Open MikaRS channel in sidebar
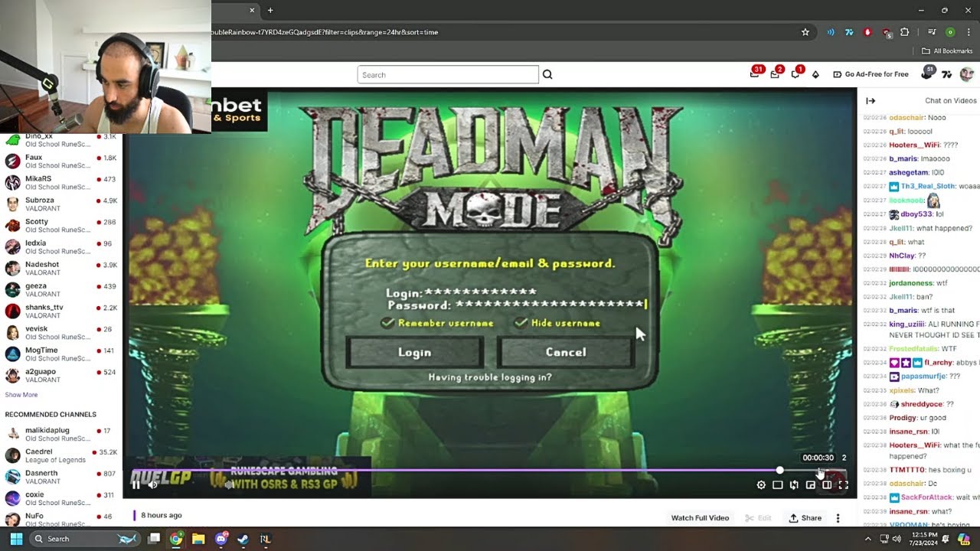Viewport: 980px width, 551px height. [x=61, y=183]
